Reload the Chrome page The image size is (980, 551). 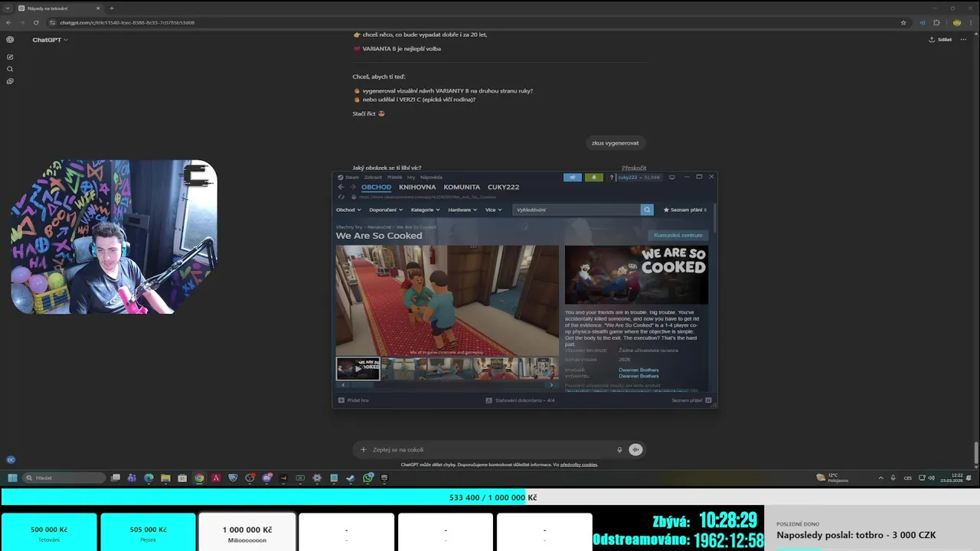[35, 22]
